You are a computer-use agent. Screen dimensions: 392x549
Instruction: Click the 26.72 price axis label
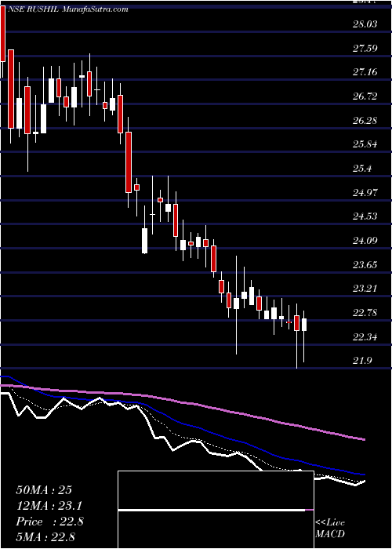(x=365, y=96)
